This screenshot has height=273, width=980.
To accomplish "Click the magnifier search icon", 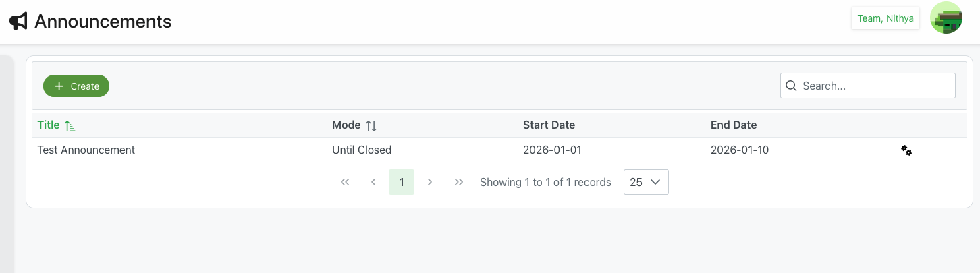I will [x=792, y=86].
